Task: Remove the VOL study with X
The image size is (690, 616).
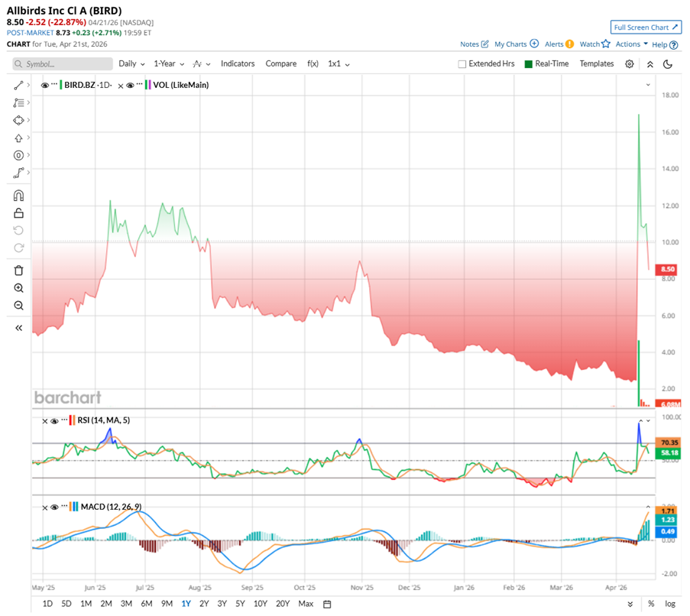Action: (x=121, y=86)
